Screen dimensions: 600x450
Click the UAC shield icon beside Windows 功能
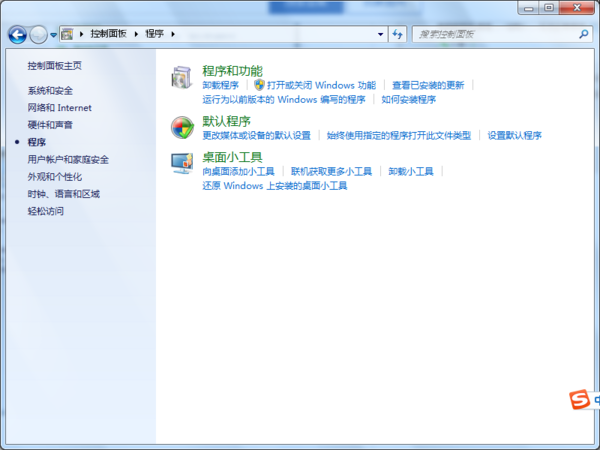[x=259, y=85]
